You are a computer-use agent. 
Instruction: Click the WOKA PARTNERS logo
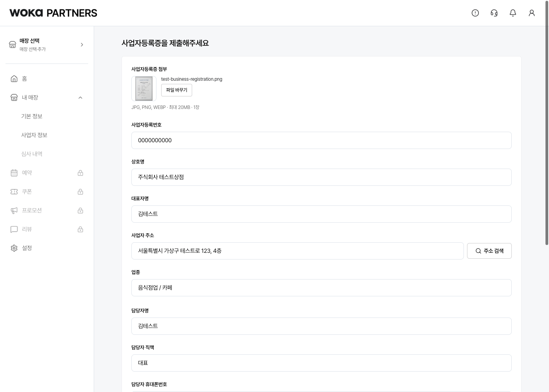[x=53, y=13]
